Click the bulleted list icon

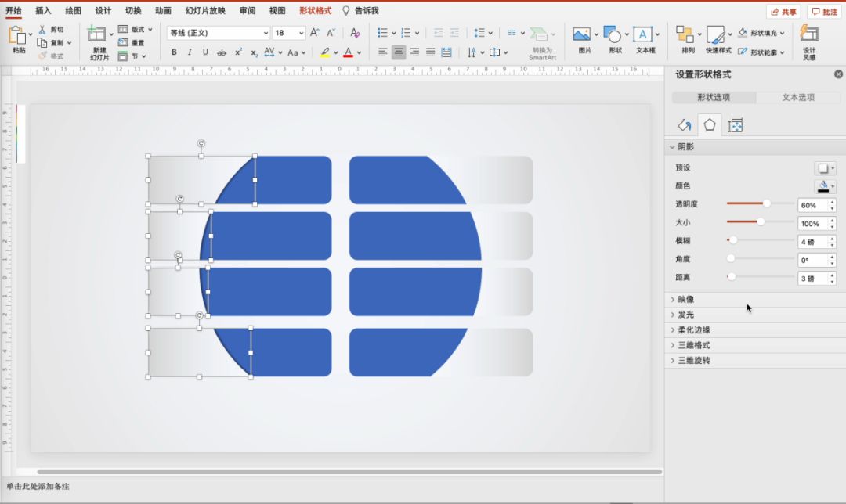(x=382, y=33)
